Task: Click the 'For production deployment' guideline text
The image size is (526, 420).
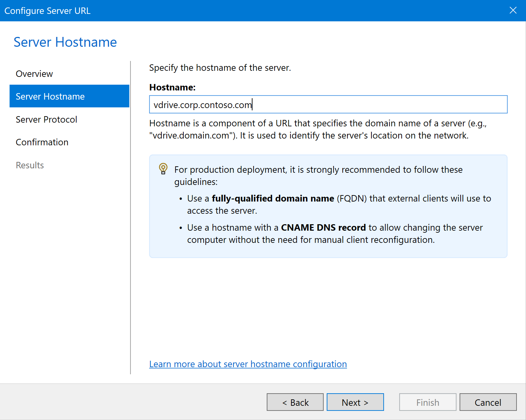Action: (318, 170)
